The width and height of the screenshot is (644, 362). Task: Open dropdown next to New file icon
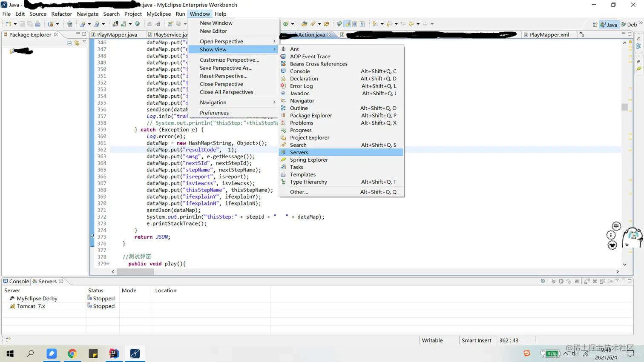pyautogui.click(x=15, y=24)
